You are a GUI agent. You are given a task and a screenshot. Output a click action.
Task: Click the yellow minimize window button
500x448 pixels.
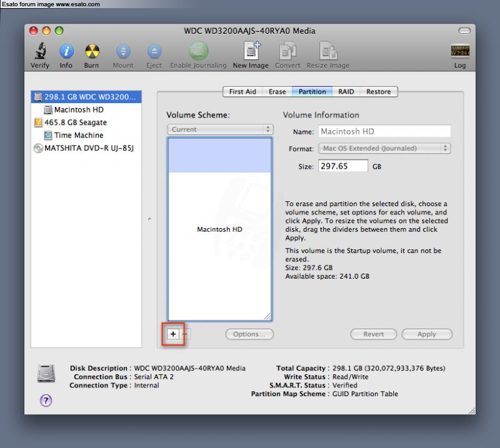46,31
